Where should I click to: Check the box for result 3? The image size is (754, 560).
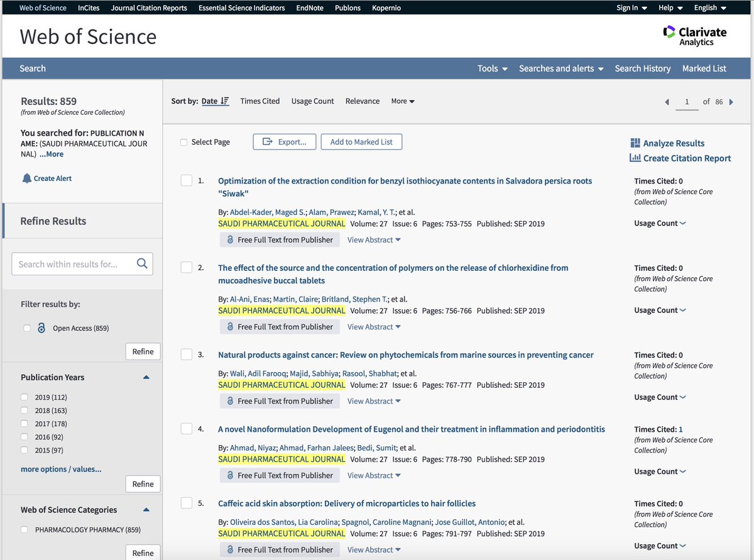(x=187, y=354)
